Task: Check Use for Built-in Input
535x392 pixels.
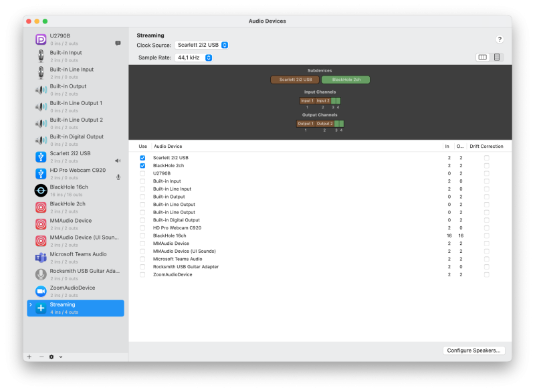Action: [142, 181]
